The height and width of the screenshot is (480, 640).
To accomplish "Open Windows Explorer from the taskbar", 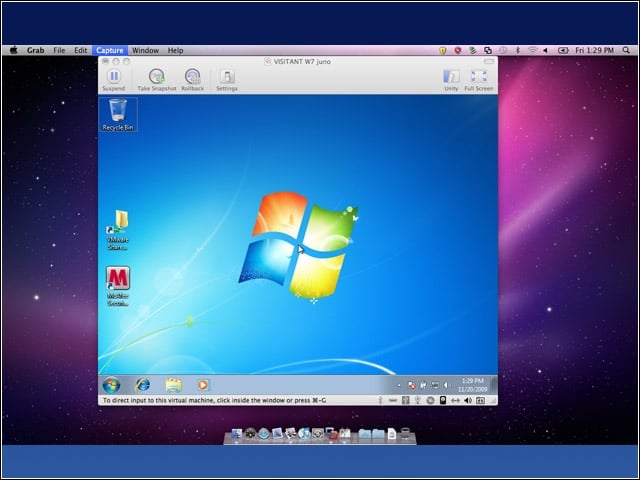I will tap(173, 385).
